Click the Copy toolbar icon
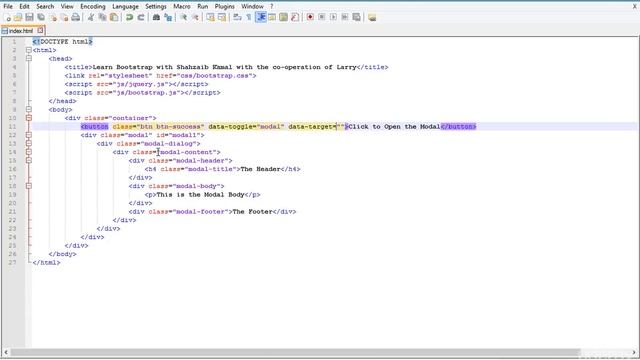 (103, 18)
